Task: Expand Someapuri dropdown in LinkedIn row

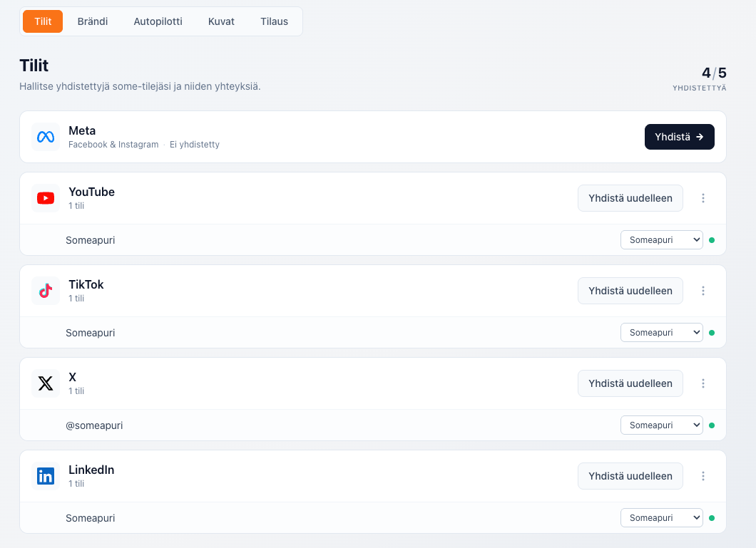Action: (x=662, y=518)
